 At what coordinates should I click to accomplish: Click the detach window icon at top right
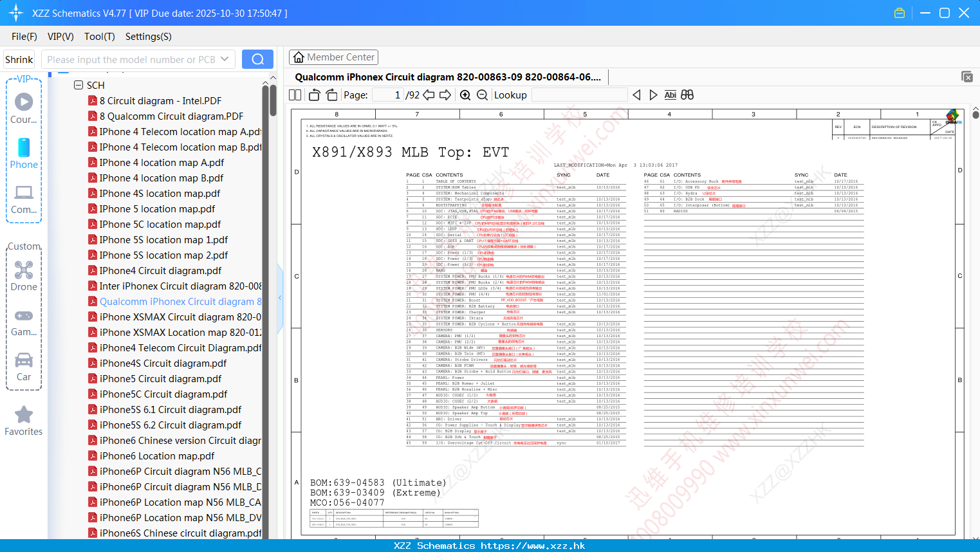point(967,77)
